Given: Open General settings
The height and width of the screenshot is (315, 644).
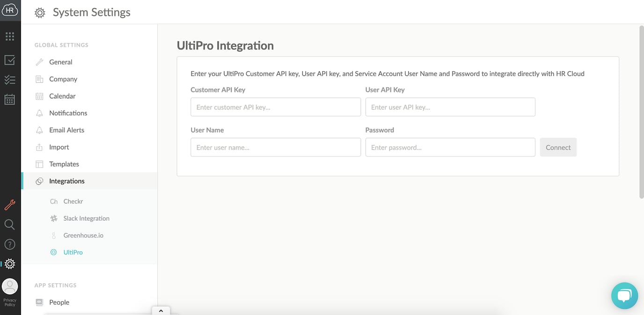Looking at the screenshot, I should pyautogui.click(x=60, y=62).
